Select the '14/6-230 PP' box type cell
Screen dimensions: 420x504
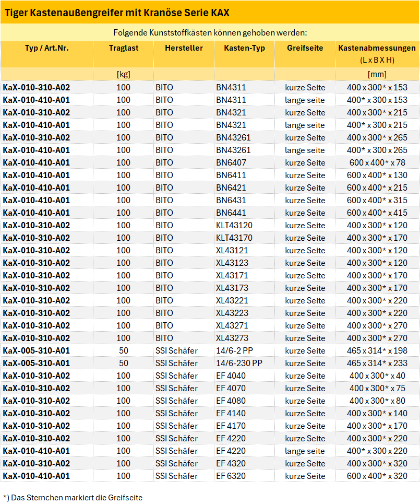(239, 363)
